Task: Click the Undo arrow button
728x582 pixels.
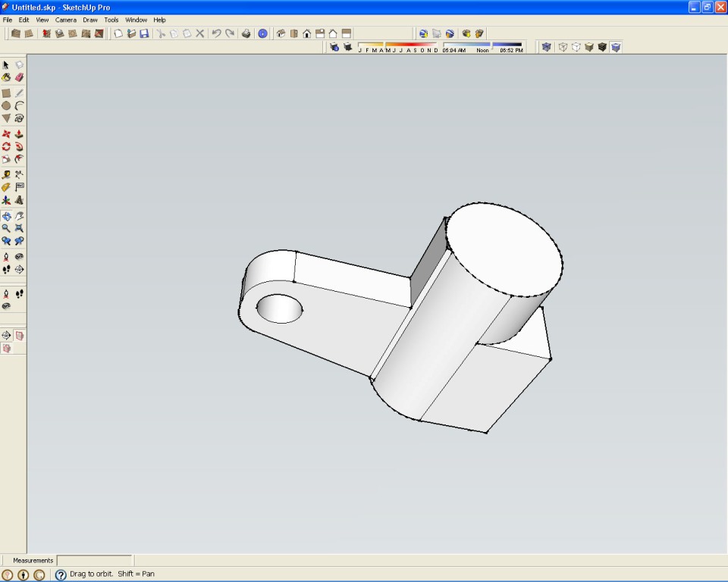Action: coord(216,33)
